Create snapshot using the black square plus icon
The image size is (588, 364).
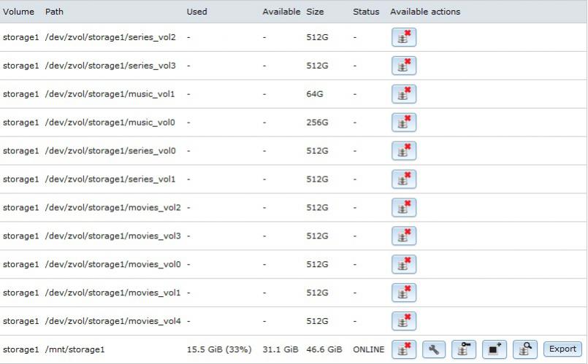click(495, 349)
